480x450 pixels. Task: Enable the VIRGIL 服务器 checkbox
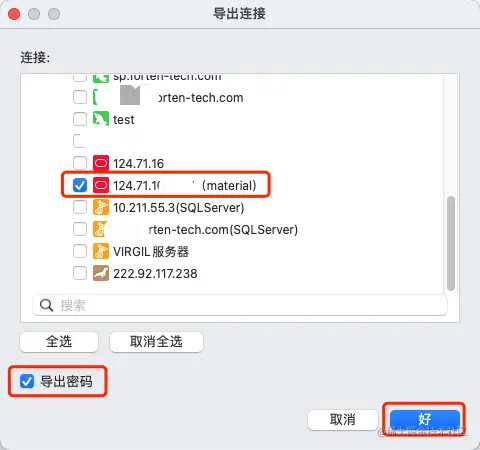pyautogui.click(x=80, y=251)
